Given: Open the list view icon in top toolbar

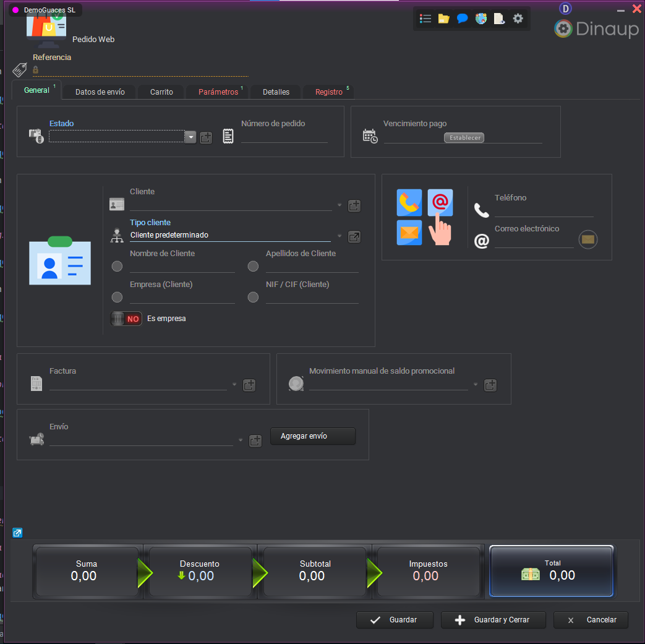Looking at the screenshot, I should 425,19.
